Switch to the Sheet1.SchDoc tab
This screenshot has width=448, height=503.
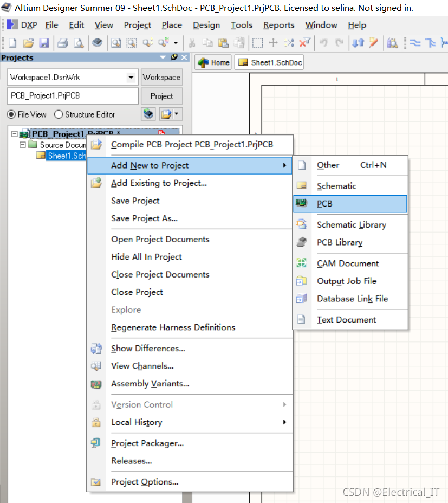pyautogui.click(x=269, y=62)
